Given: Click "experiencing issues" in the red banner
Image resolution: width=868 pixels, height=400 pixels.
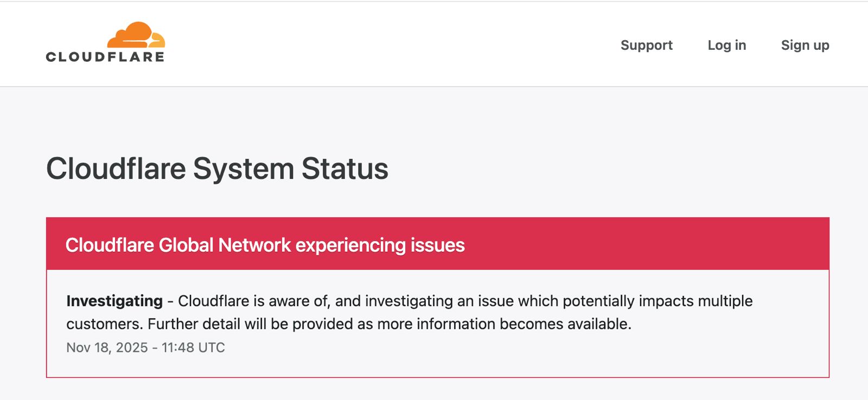Looking at the screenshot, I should pyautogui.click(x=380, y=245).
